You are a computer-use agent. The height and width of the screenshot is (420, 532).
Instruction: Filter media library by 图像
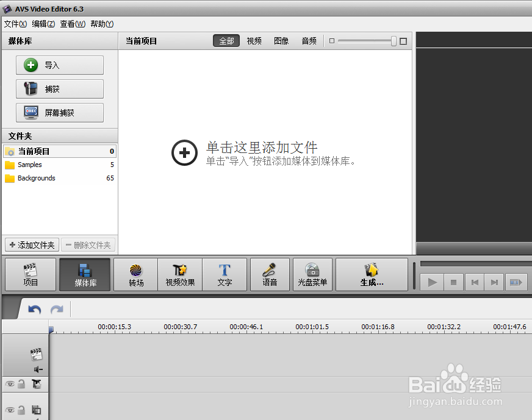point(281,41)
